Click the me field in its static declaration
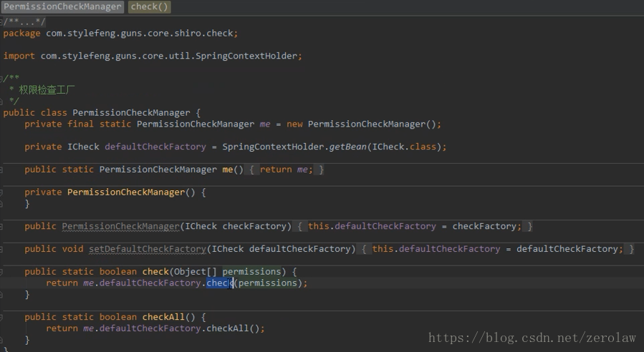644x352 pixels. [265, 124]
